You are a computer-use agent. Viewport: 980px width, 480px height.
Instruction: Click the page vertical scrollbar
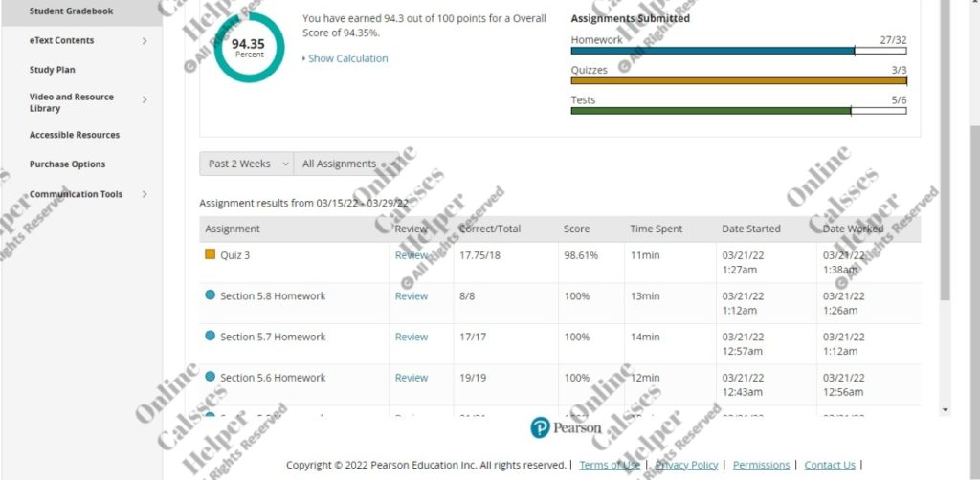(946, 191)
